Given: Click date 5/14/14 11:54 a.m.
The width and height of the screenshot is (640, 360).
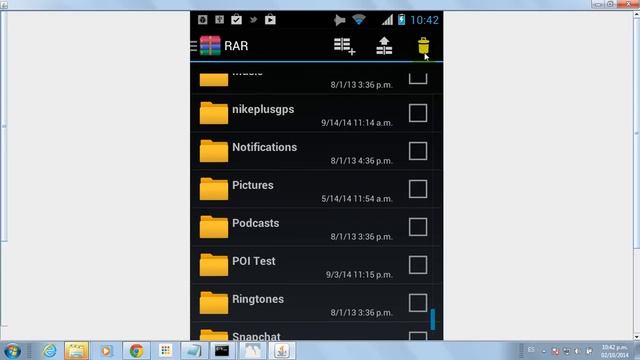Looking at the screenshot, I should click(357, 199).
